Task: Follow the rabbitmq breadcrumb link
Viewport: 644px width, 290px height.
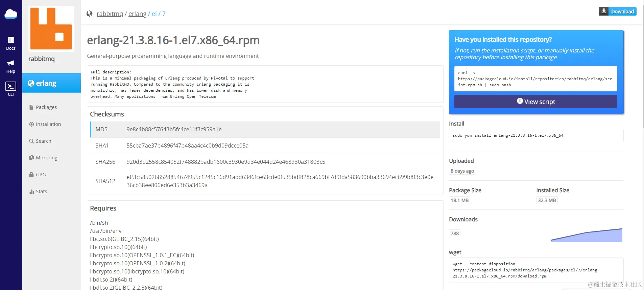Action: pyautogui.click(x=110, y=14)
